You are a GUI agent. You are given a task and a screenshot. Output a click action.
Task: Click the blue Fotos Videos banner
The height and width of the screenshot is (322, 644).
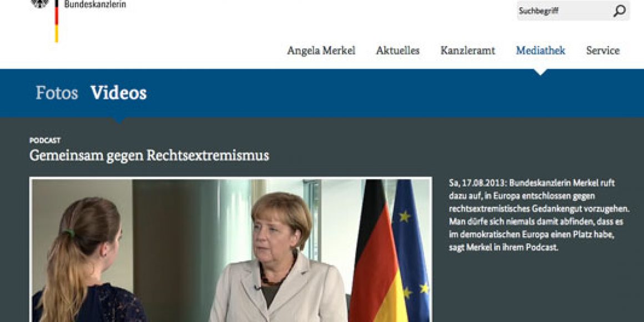tap(322, 93)
